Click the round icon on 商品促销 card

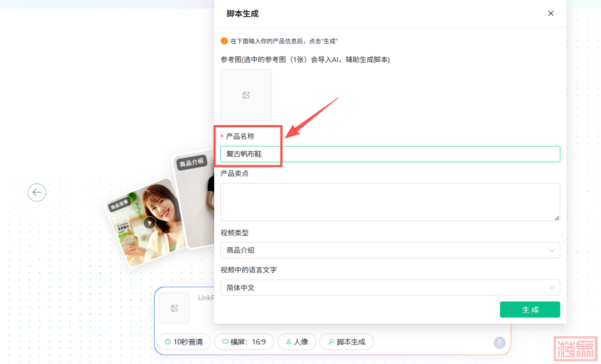pos(149,223)
